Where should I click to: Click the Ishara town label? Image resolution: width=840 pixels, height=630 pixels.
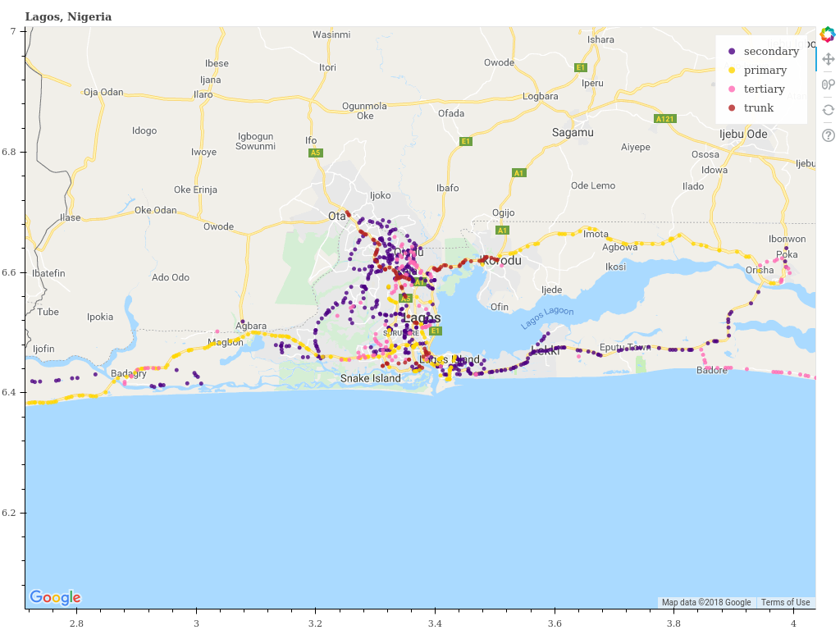(x=600, y=39)
